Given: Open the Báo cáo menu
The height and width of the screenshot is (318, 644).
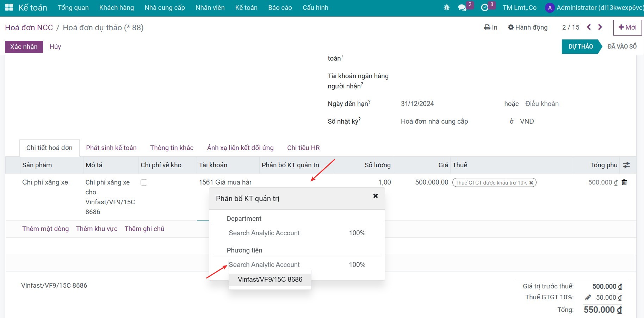Looking at the screenshot, I should coord(280,7).
